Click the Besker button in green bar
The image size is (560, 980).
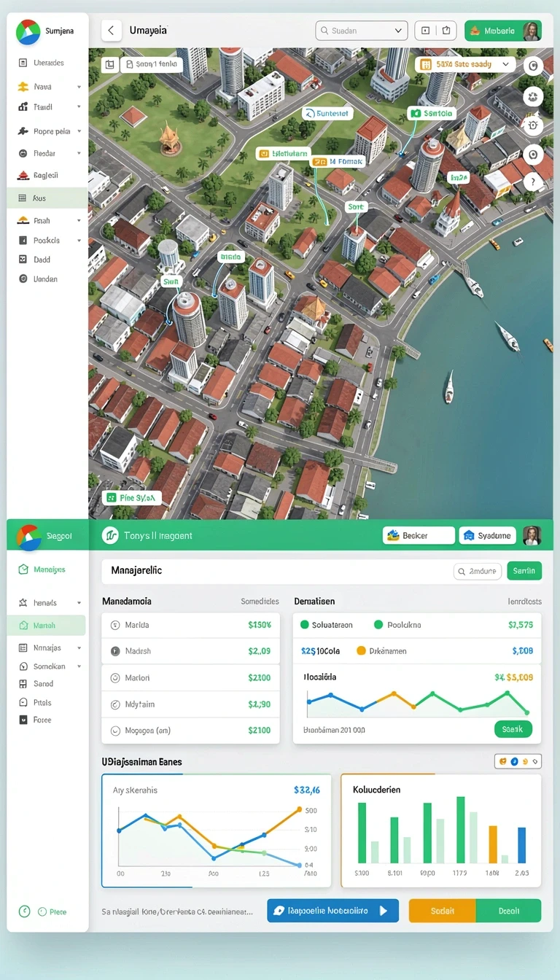coord(419,536)
